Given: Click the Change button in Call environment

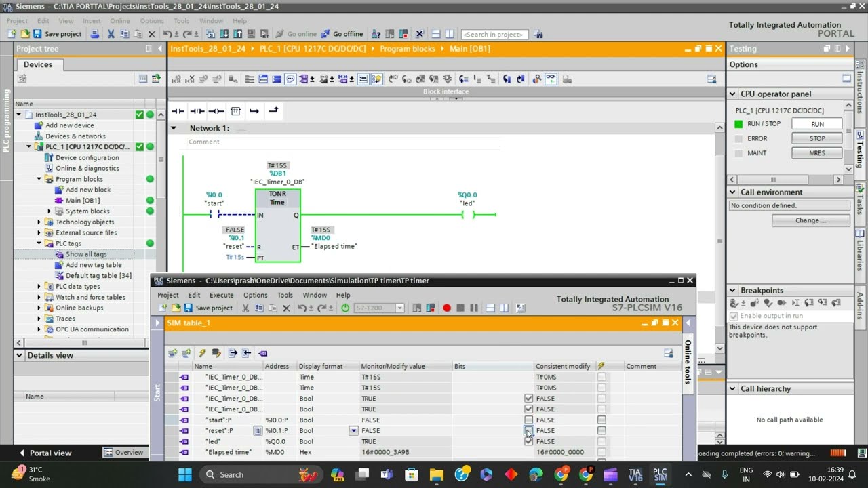Looking at the screenshot, I should click(x=811, y=220).
